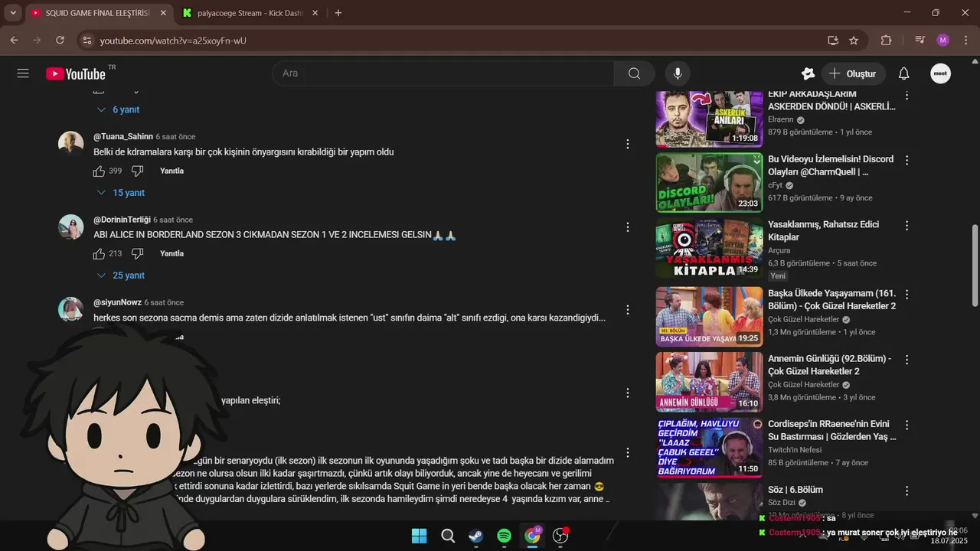
Task: Dislike the @DorininTerliği comment
Action: (x=138, y=253)
